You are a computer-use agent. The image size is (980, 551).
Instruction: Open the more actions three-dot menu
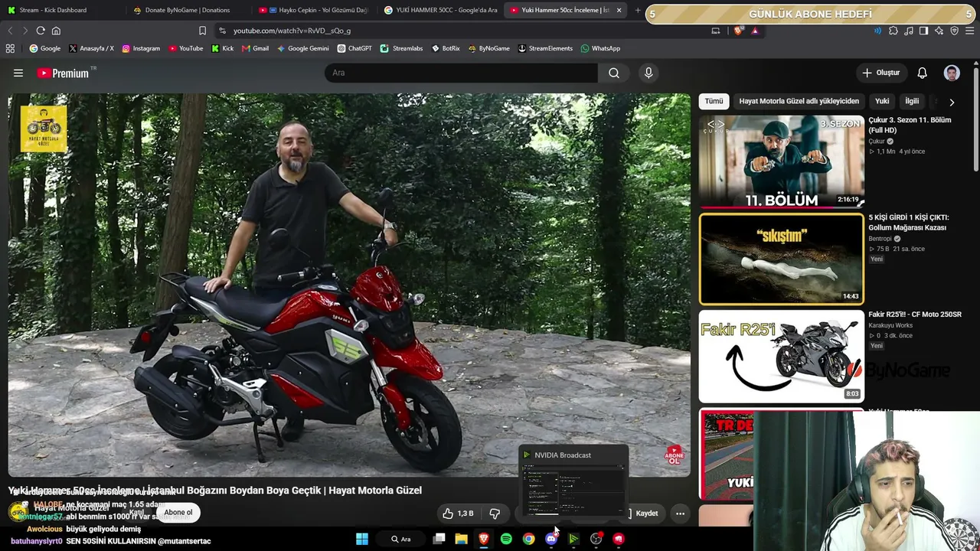[x=680, y=514]
